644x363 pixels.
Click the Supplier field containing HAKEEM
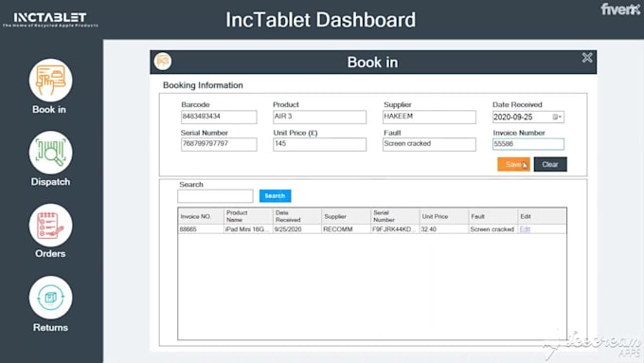click(x=429, y=117)
